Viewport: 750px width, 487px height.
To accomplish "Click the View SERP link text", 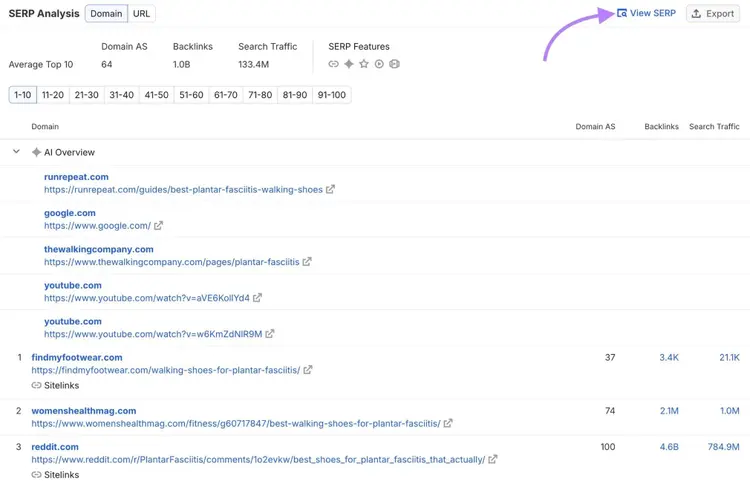I will 652,13.
